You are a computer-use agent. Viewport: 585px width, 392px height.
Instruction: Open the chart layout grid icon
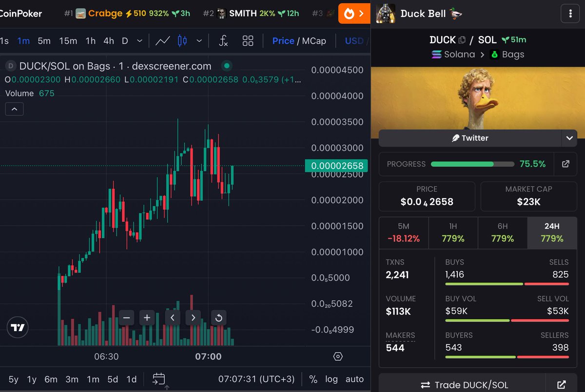click(248, 41)
